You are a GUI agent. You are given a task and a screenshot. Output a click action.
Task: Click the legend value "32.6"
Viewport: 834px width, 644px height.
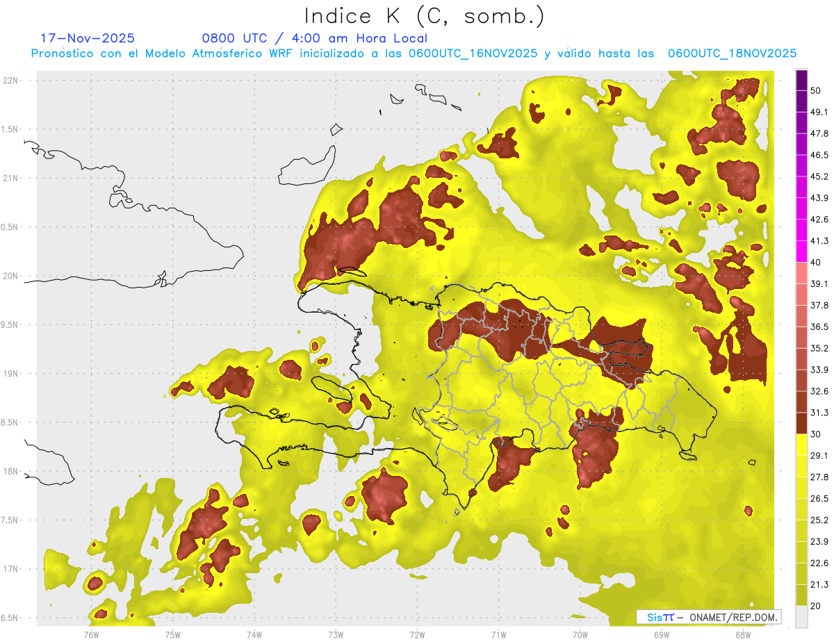click(x=819, y=391)
